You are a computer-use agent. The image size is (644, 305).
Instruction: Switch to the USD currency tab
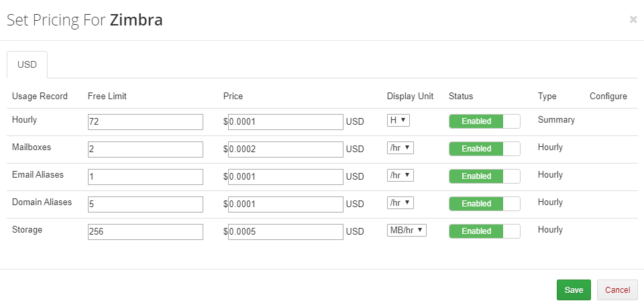pyautogui.click(x=27, y=64)
